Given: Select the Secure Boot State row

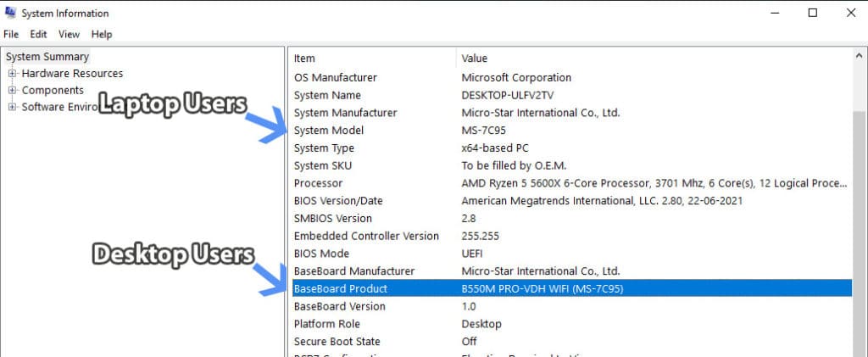Looking at the screenshot, I should (571, 342).
